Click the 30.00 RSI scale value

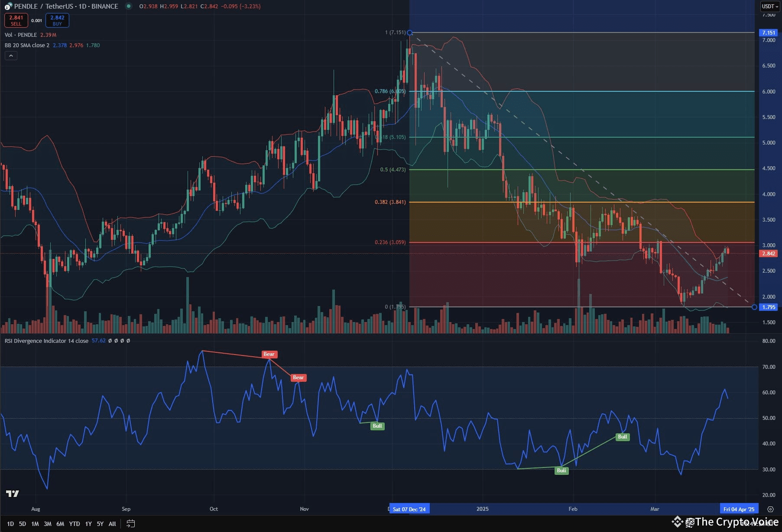pyautogui.click(x=769, y=470)
